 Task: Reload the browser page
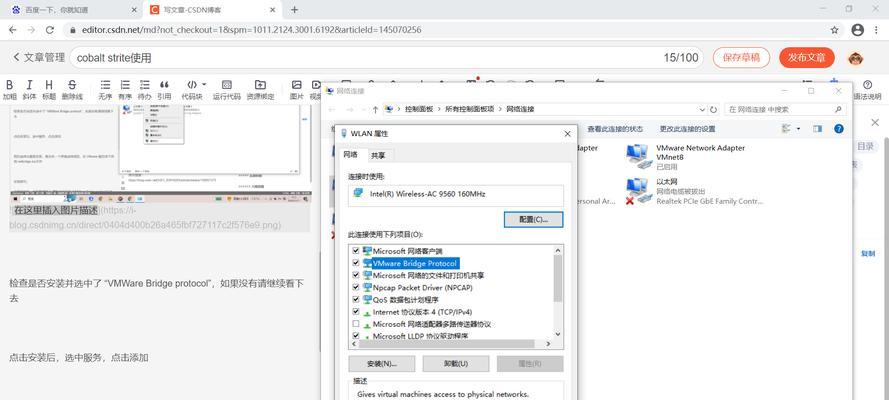pos(50,30)
